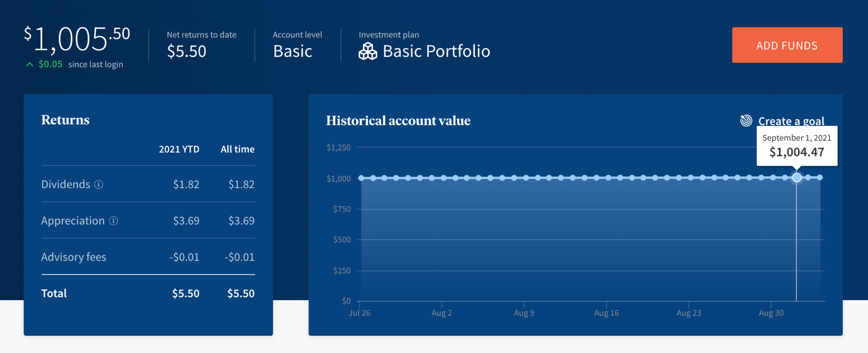Select the All time column header
This screenshot has width=868, height=353.
[237, 149]
